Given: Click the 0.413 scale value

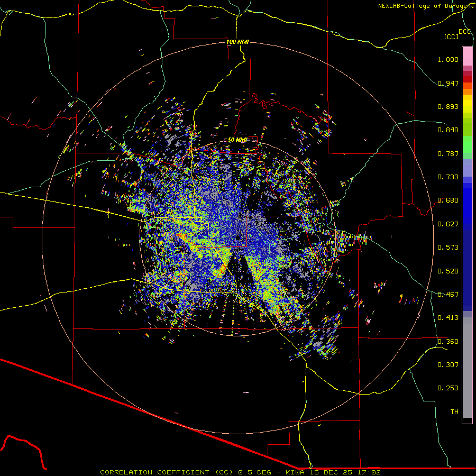Looking at the screenshot, I should click(448, 318).
